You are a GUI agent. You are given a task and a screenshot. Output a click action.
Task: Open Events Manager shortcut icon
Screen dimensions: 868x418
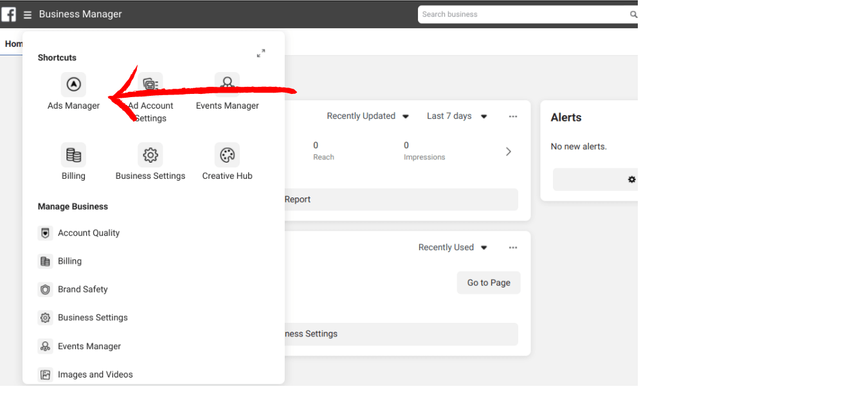[227, 84]
